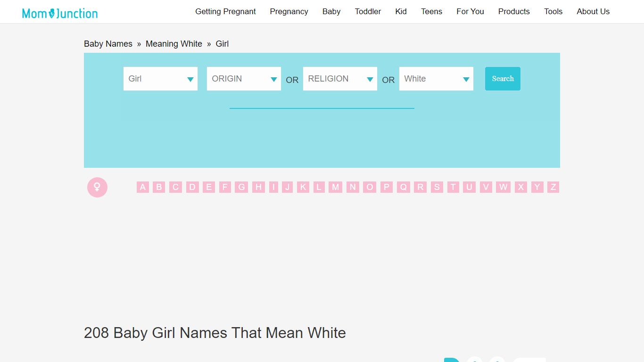The height and width of the screenshot is (362, 644).
Task: Click the MomJunction logo
Action: click(60, 13)
